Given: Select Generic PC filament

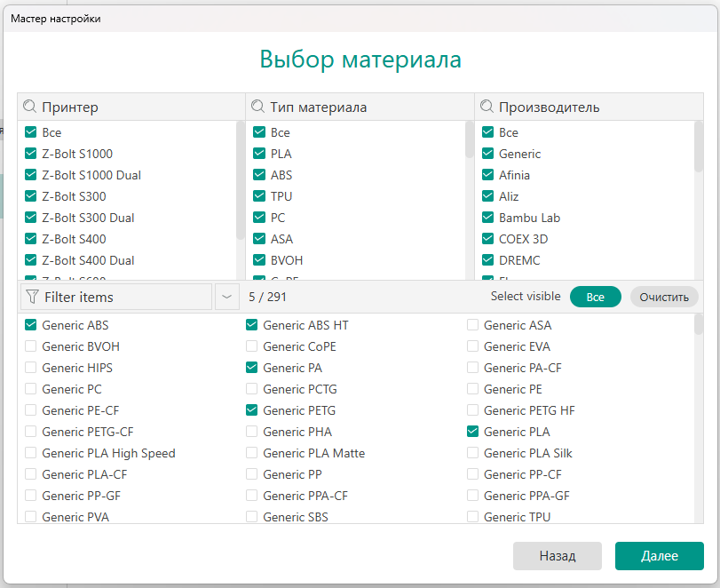Looking at the screenshot, I should point(30,389).
